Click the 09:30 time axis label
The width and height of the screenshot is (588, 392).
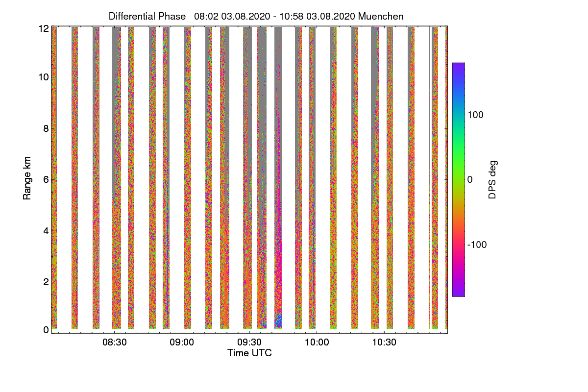[249, 343]
